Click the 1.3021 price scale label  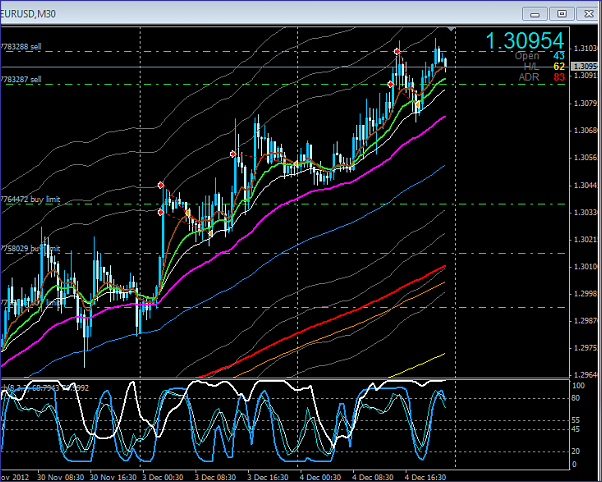(x=585, y=240)
